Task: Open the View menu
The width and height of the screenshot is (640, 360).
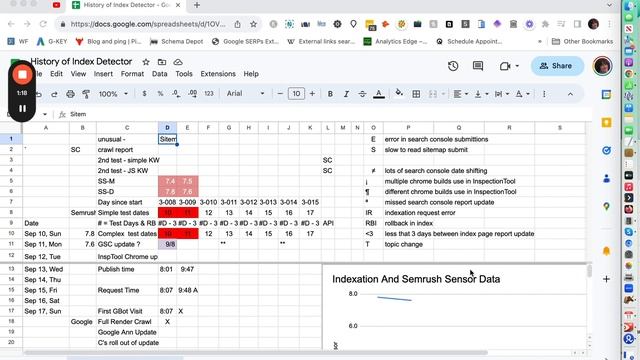Action: click(78, 74)
